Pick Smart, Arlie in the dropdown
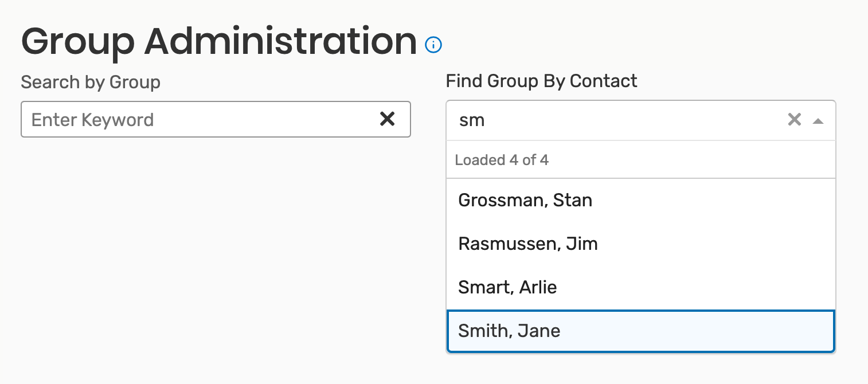 pos(507,287)
